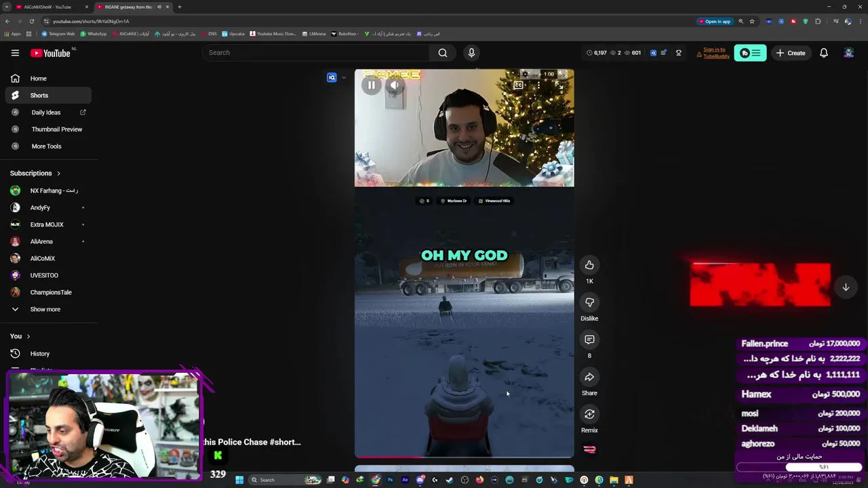Share the Short via Share icon
The height and width of the screenshot is (488, 868).
pyautogui.click(x=589, y=377)
